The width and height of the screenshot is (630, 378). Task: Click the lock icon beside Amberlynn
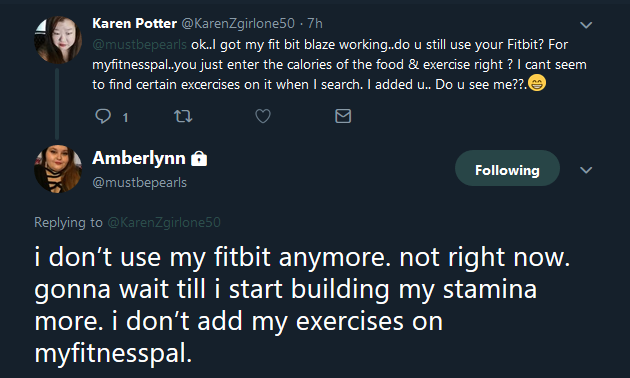pyautogui.click(x=199, y=158)
